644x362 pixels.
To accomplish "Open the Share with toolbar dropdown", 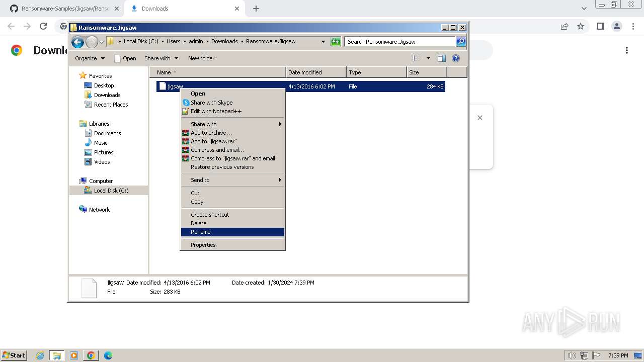I will 161,58.
